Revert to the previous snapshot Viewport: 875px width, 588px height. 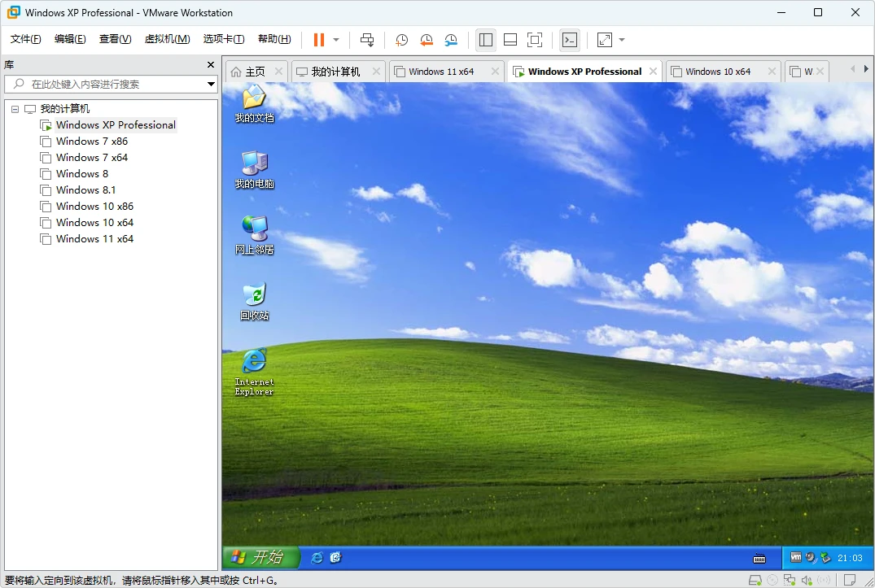point(427,39)
